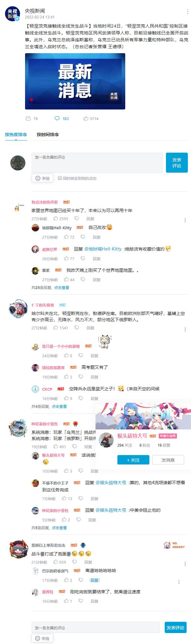The image size is (191, 644).
Task: Open the 表情 emoji picker under top comment box
Action: tap(43, 178)
